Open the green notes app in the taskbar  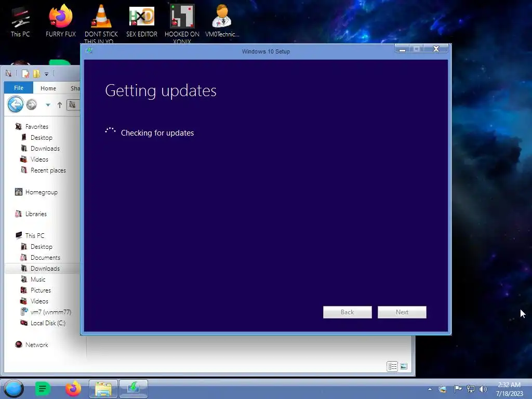[43, 389]
